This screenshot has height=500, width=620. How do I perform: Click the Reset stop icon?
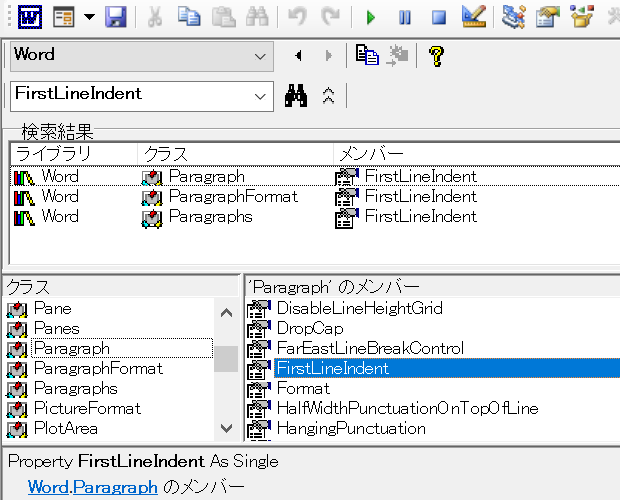pos(439,18)
